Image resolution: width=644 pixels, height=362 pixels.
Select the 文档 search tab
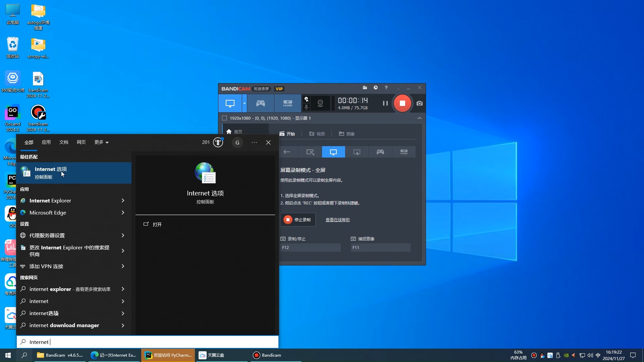tap(64, 142)
